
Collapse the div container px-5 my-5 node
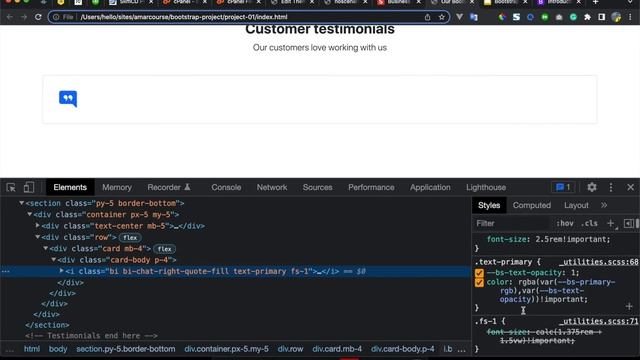pyautogui.click(x=29, y=214)
